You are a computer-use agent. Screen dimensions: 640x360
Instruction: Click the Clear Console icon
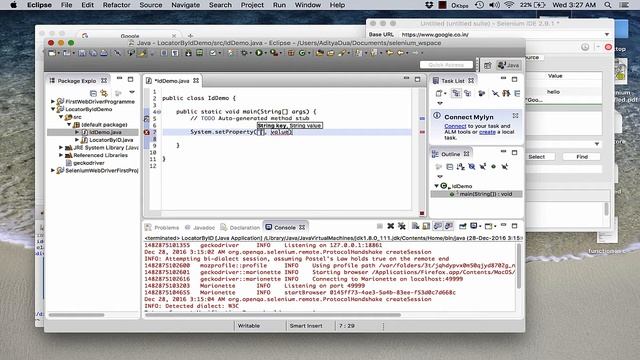click(415, 226)
